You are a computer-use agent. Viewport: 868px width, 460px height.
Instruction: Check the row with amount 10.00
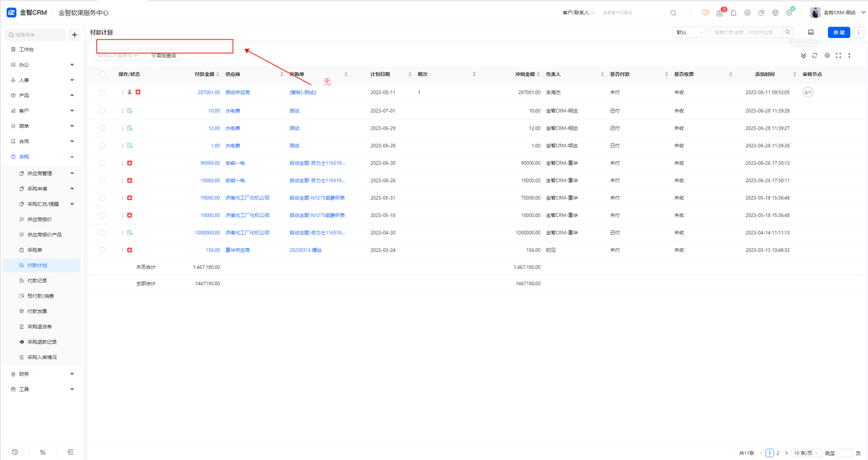[102, 111]
